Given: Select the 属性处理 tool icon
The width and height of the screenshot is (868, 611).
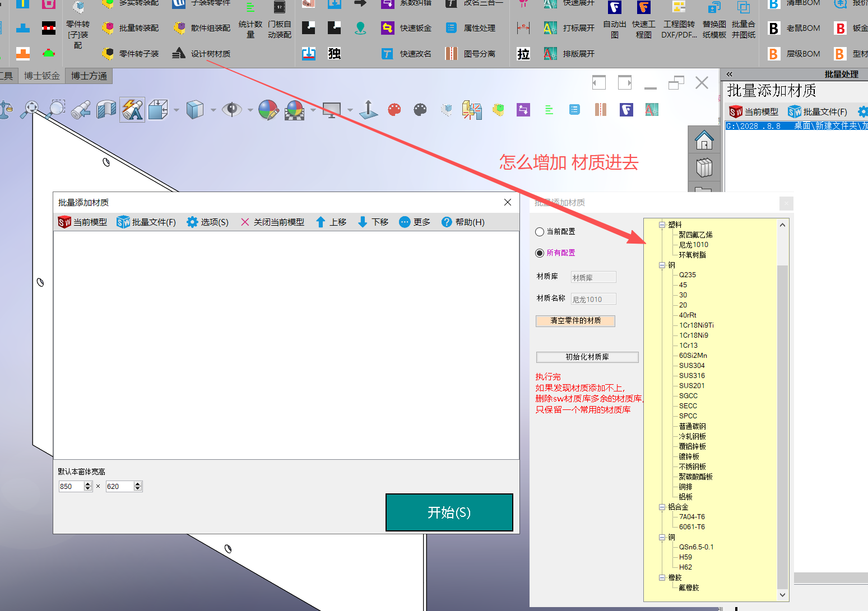Looking at the screenshot, I should click(451, 27).
